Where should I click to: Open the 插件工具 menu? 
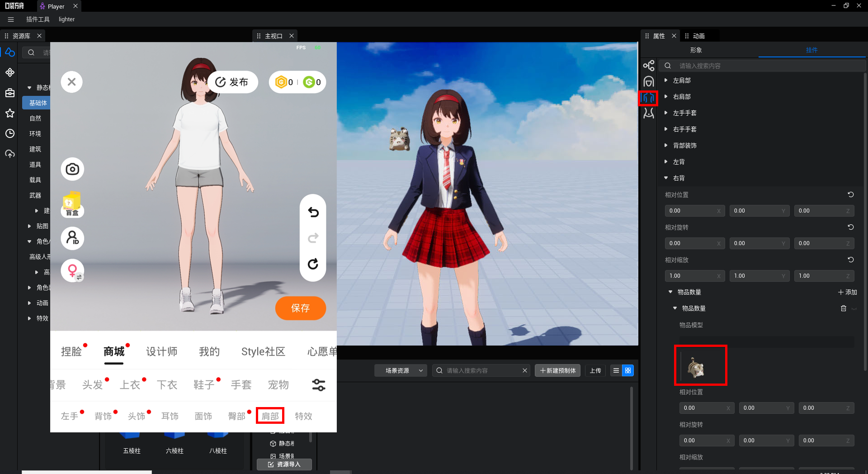click(38, 19)
